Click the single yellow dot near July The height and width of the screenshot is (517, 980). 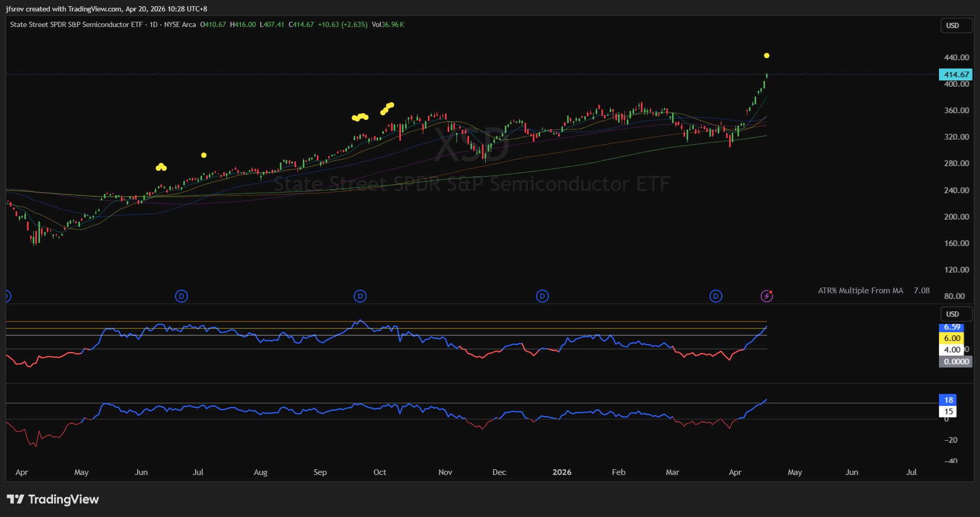pos(204,155)
